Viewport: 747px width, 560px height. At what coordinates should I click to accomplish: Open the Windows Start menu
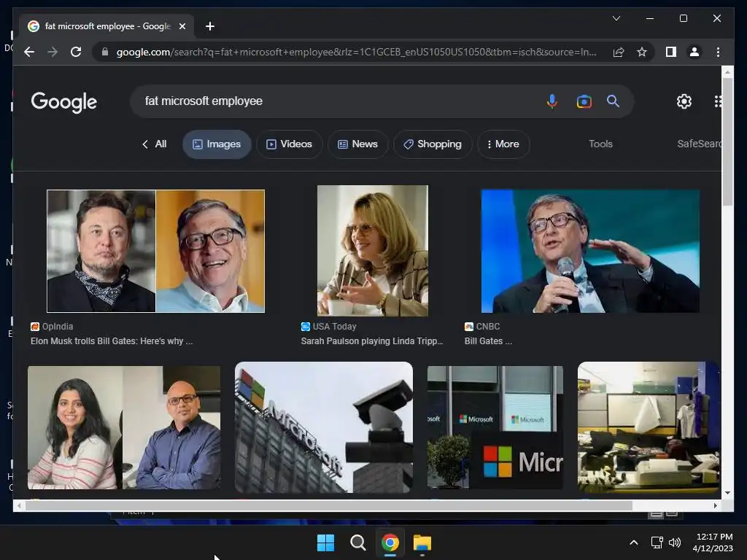click(326, 542)
